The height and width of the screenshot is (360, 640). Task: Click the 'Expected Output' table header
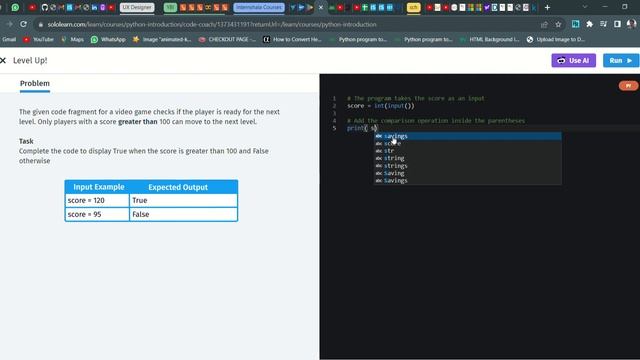coord(178,187)
